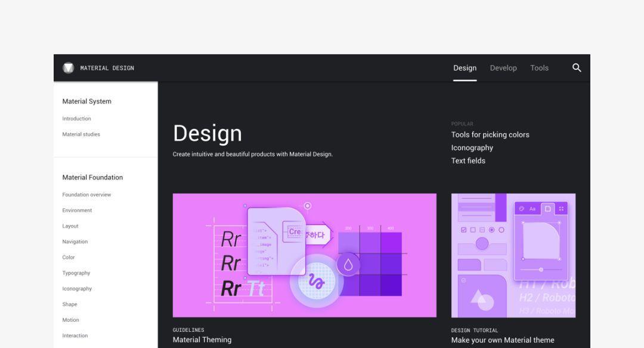The image size is (644, 348).
Task: Switch to the Design tab
Action: 465,68
